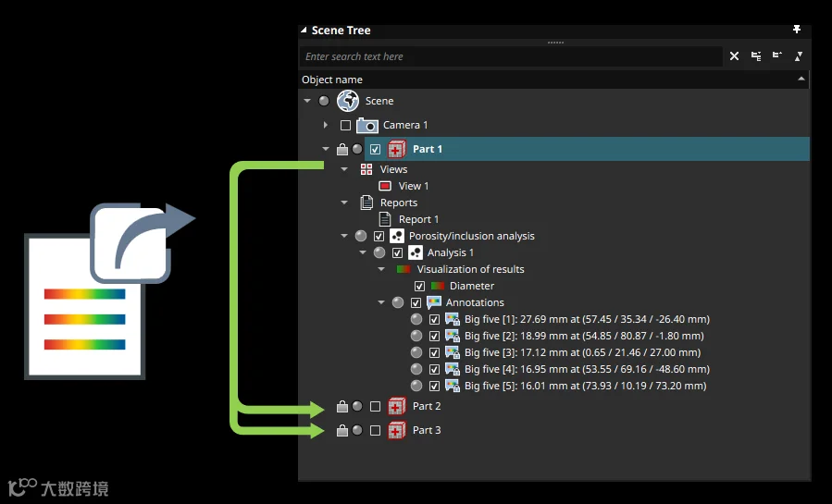The image size is (832, 504).
Task: Uncheck the Diameter visualization checkbox
Action: click(420, 286)
